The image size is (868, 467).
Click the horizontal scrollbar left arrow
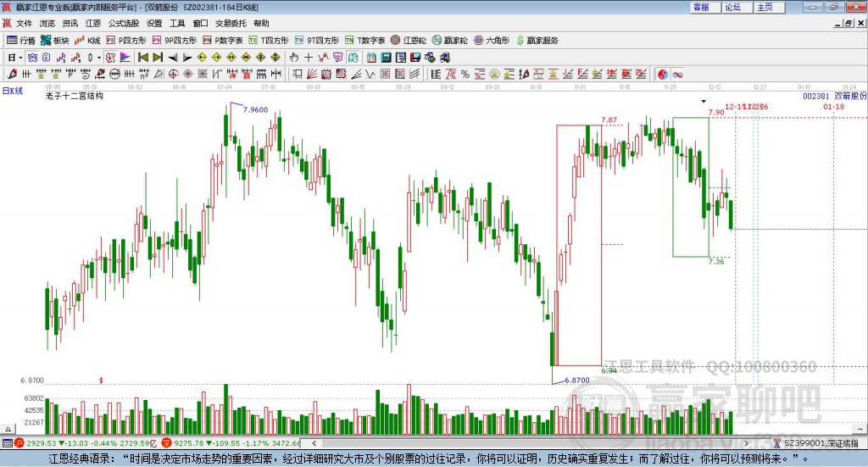pyautogui.click(x=314, y=443)
